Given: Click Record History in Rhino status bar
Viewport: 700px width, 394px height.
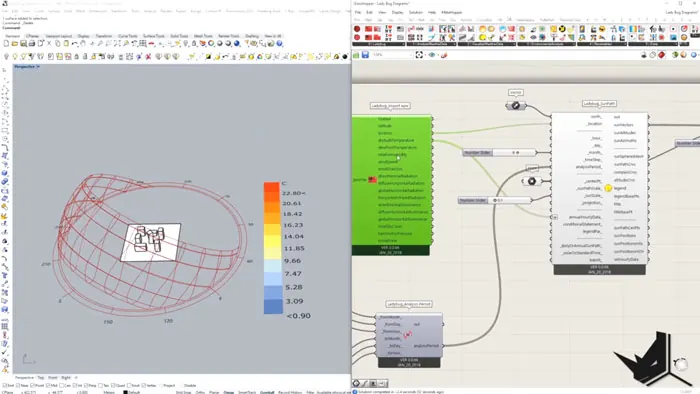Looking at the screenshot, I should [290, 392].
